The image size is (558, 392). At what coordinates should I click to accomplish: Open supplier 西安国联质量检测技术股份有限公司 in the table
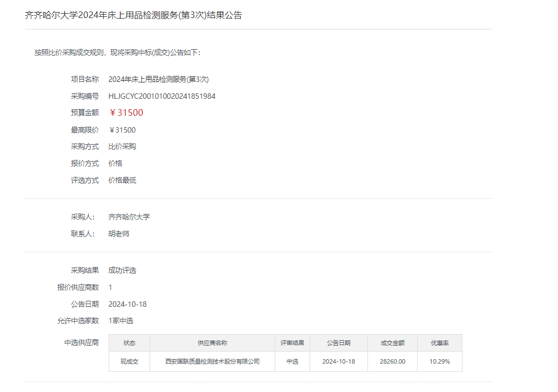click(x=212, y=361)
